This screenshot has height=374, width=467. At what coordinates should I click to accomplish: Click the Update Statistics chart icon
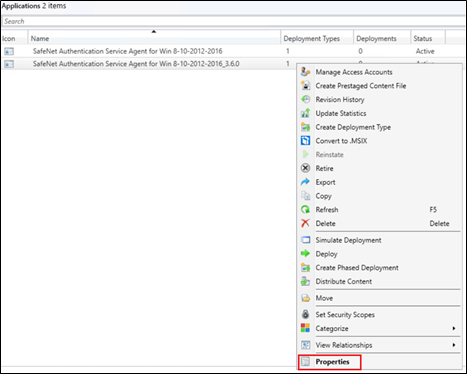click(305, 113)
